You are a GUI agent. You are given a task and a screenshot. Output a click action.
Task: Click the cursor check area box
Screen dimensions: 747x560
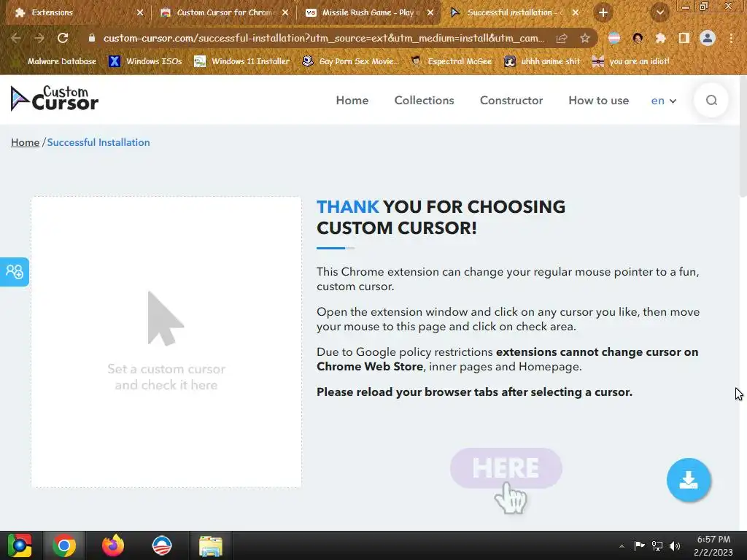click(166, 342)
